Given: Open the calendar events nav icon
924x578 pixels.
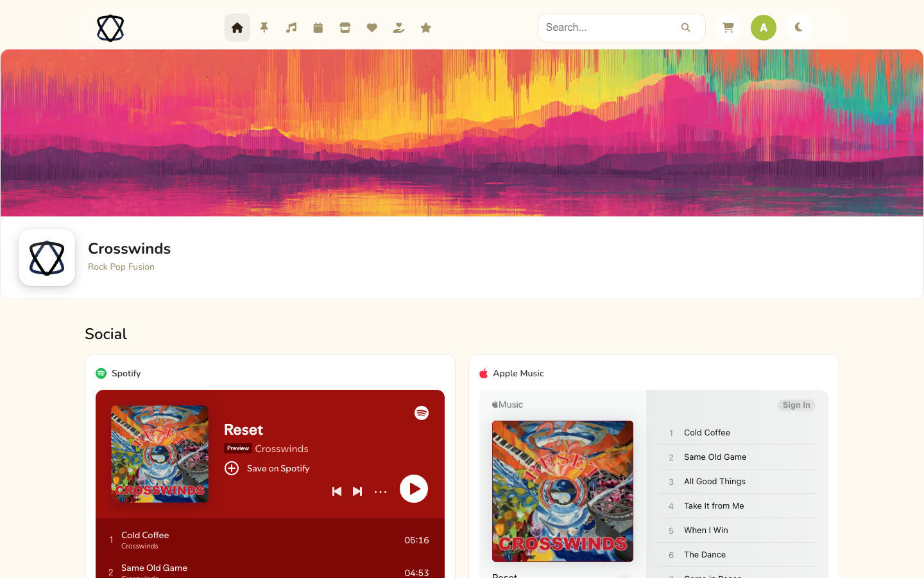Looking at the screenshot, I should pyautogui.click(x=318, y=28).
